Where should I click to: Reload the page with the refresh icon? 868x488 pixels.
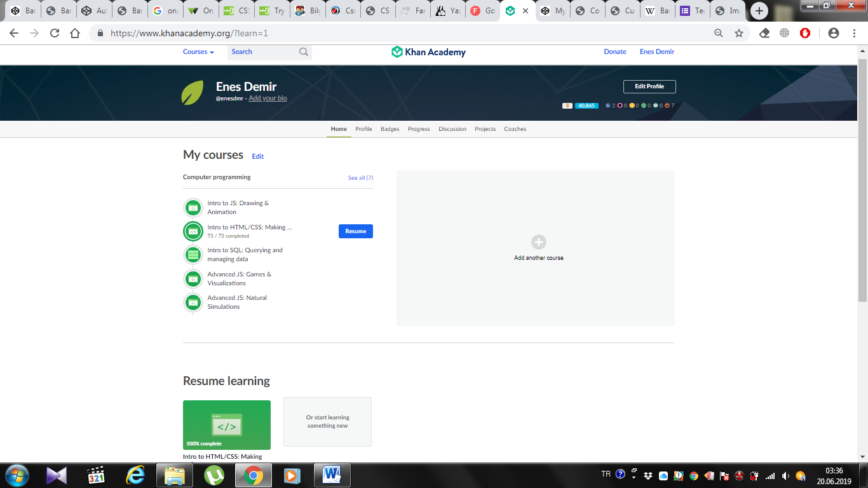pos(55,33)
